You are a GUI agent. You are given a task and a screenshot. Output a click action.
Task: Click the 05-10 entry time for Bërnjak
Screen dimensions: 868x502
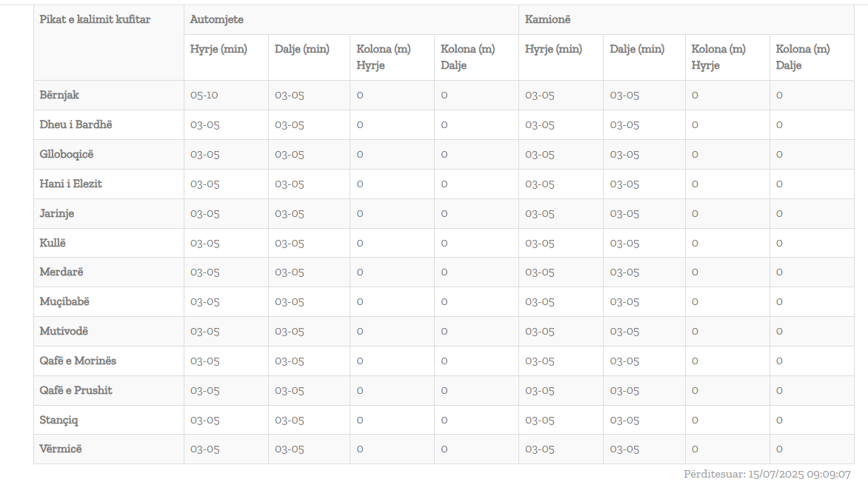(204, 96)
